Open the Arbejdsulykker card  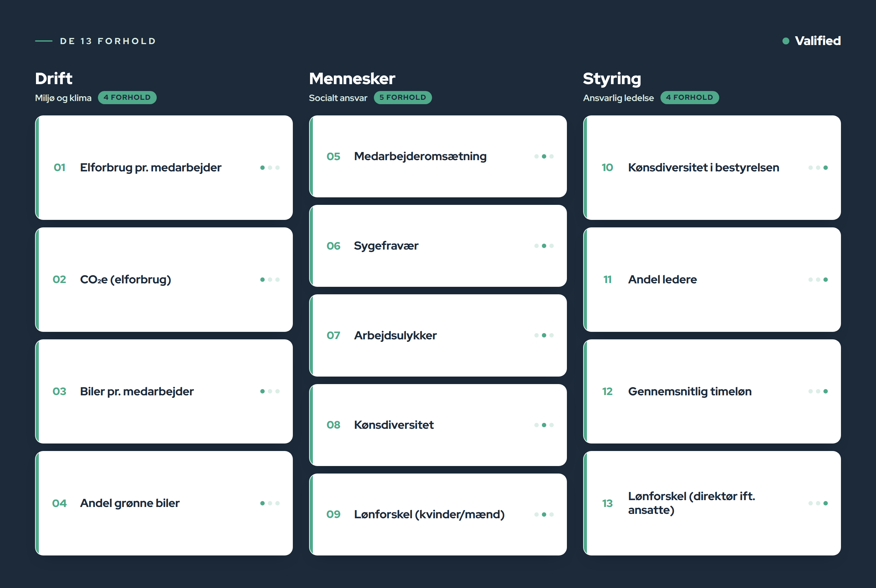point(438,335)
